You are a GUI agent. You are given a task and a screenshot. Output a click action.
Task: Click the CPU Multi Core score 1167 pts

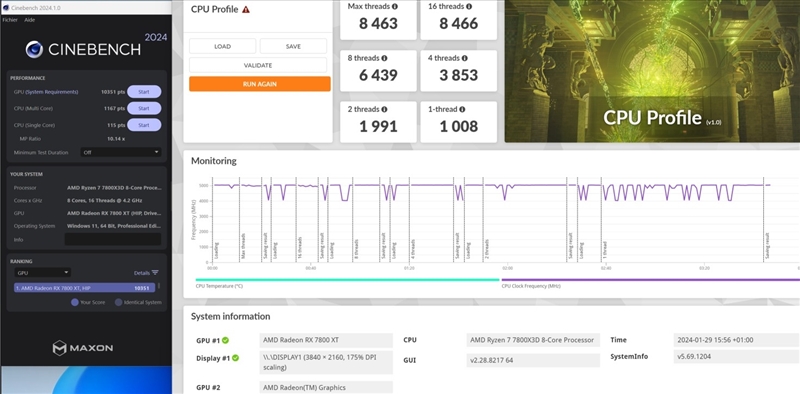click(114, 108)
